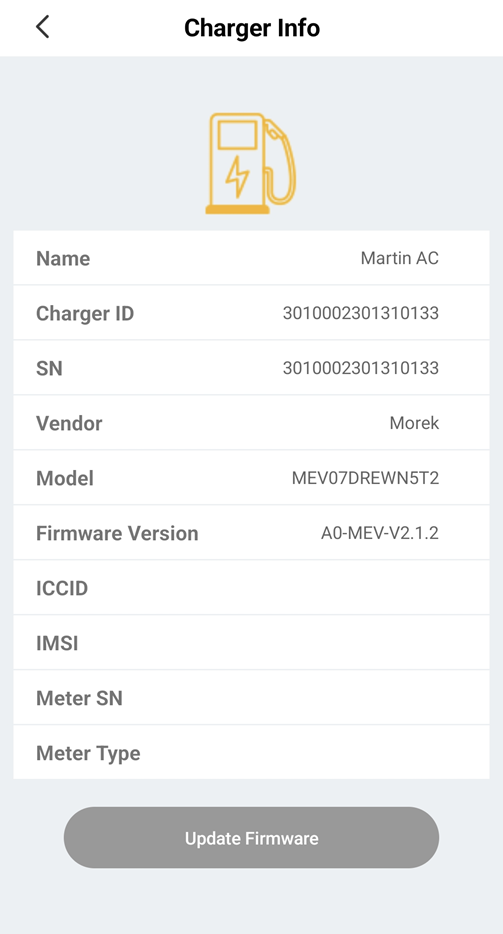Tap the Meter Type row
Image resolution: width=503 pixels, height=934 pixels.
coord(252,752)
